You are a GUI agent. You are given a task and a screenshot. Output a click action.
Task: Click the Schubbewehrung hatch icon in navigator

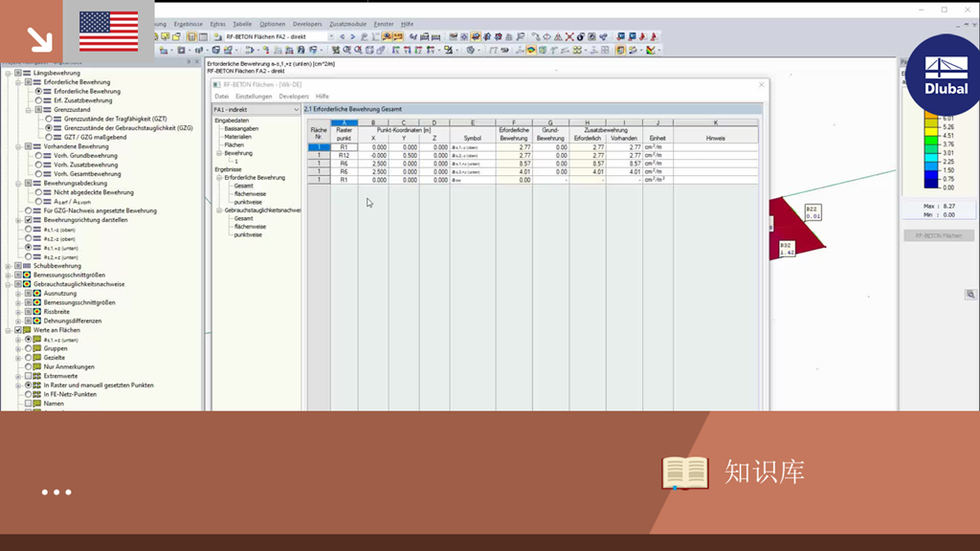point(27,266)
